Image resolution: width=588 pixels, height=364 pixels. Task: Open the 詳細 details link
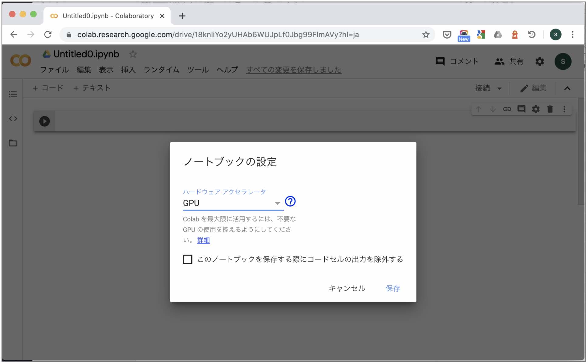(x=203, y=240)
